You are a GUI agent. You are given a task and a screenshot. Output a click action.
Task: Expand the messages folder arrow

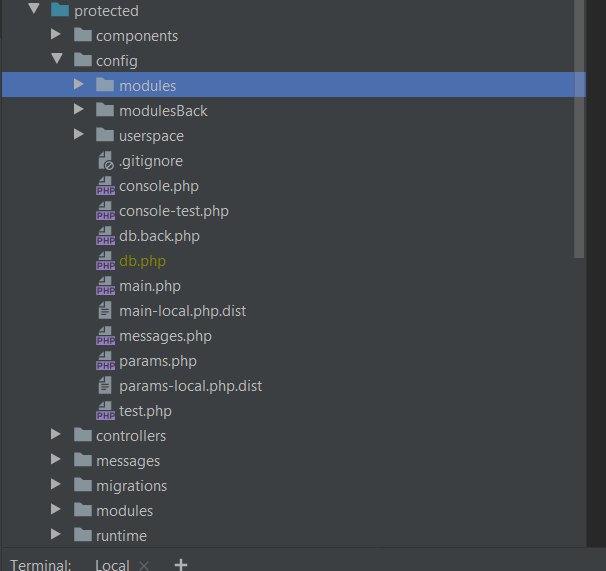pos(56,459)
